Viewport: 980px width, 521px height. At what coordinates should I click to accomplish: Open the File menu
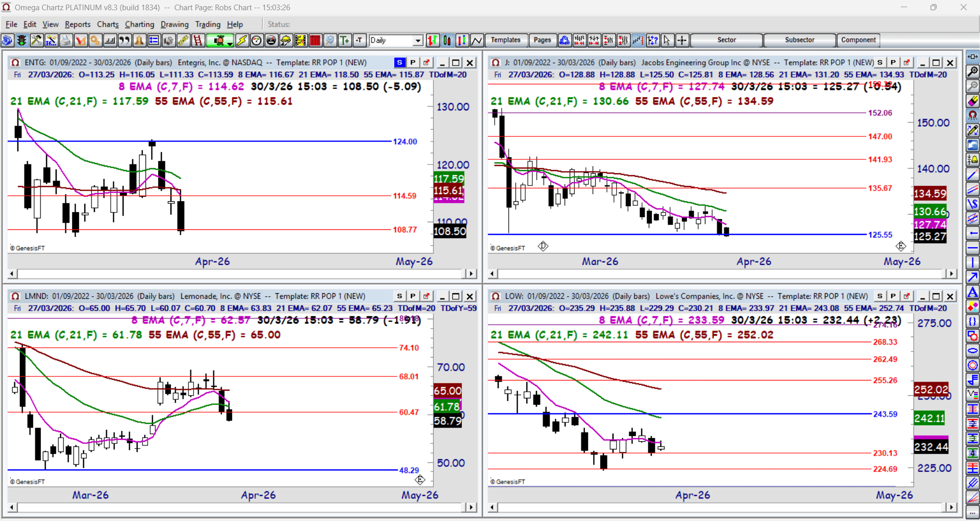pyautogui.click(x=11, y=24)
